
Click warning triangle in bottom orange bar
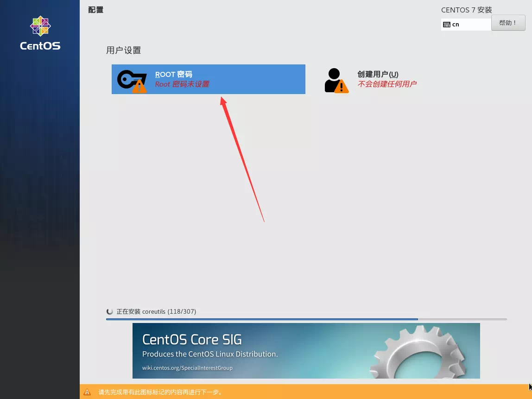pyautogui.click(x=87, y=392)
